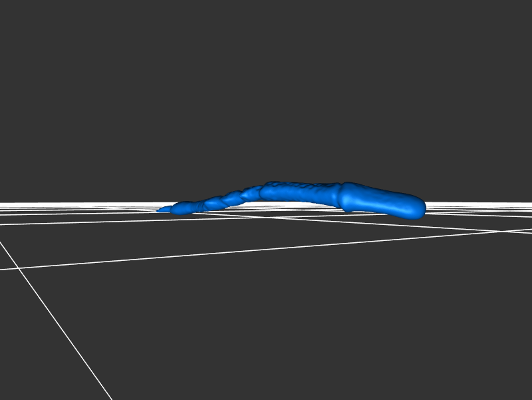The image size is (532, 400).
Task: Select the thick smooth segment of the blue model
Action: point(382,201)
